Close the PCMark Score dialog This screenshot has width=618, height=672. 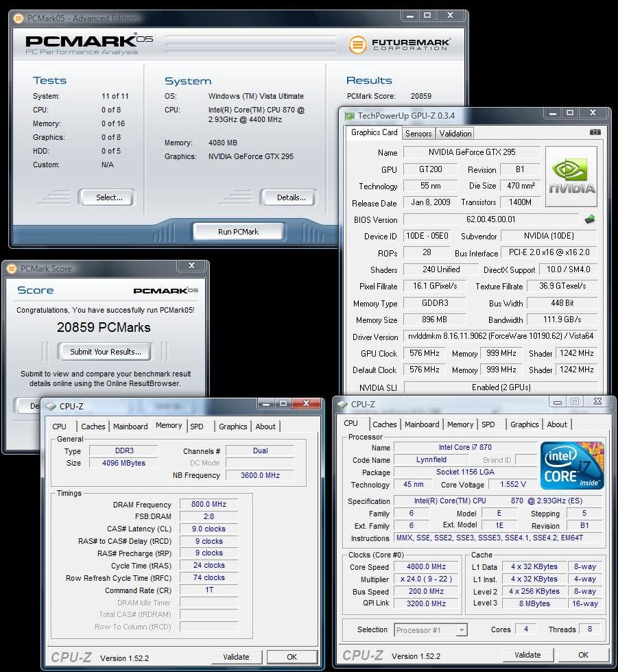(191, 266)
